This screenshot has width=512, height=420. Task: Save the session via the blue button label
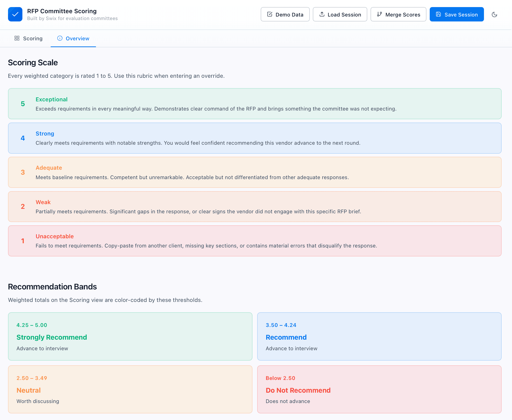click(x=461, y=15)
